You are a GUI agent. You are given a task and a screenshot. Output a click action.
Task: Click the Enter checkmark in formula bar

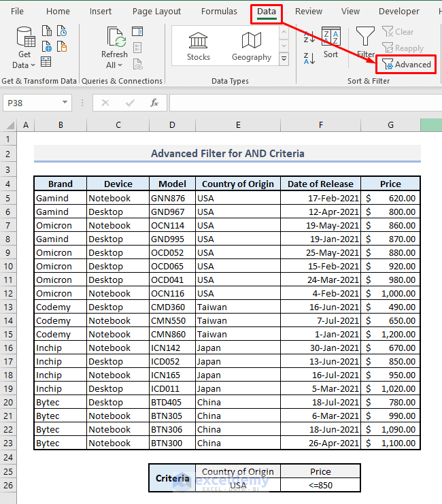[x=130, y=103]
